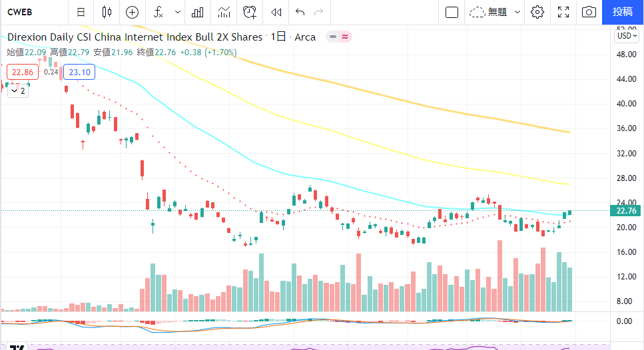Redo the last chart action
Image resolution: width=644 pixels, height=350 pixels.
point(319,12)
